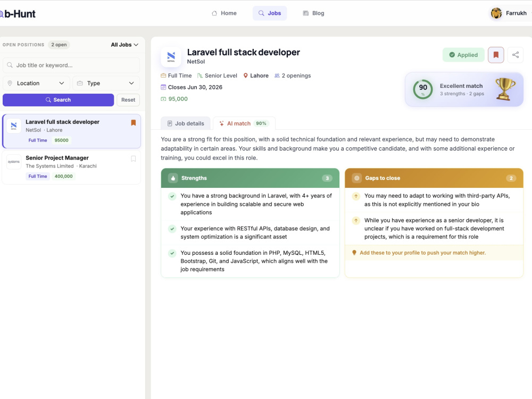Select the Laravel full stack developer card
This screenshot has height=399, width=532.
click(x=71, y=131)
